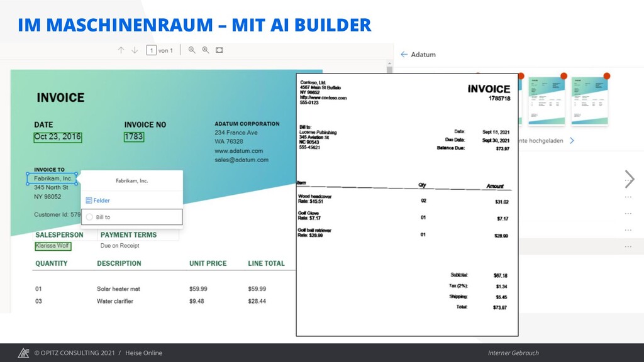This screenshot has height=362, width=644.
Task: Open options for the highlighted gray row
Action: (x=628, y=246)
